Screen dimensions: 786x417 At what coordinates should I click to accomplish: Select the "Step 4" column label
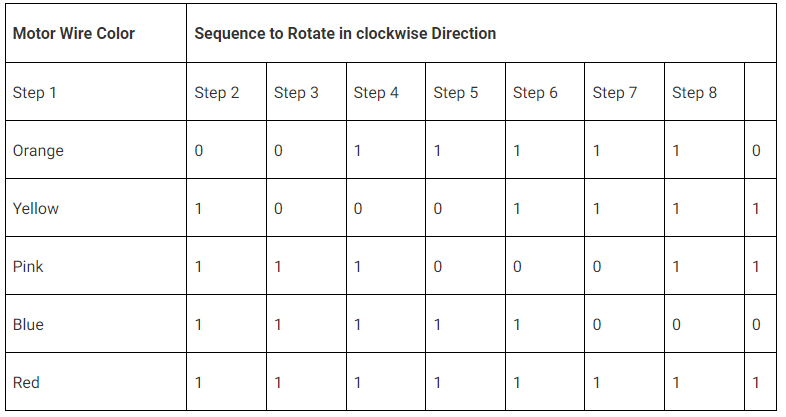coord(376,93)
